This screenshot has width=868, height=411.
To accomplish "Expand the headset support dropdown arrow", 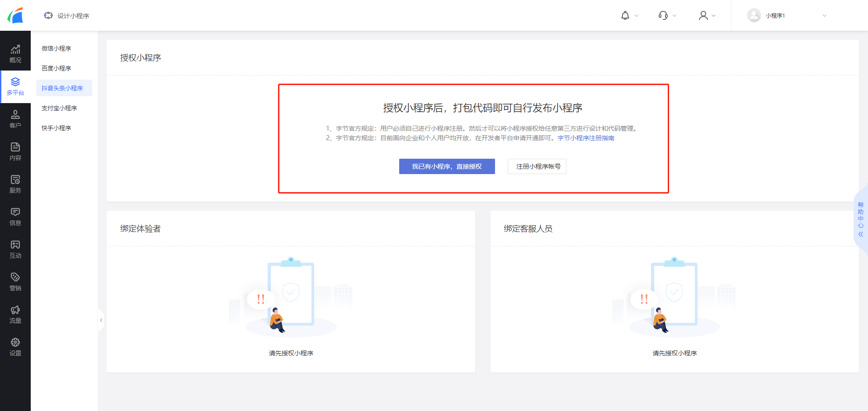I will click(x=675, y=15).
